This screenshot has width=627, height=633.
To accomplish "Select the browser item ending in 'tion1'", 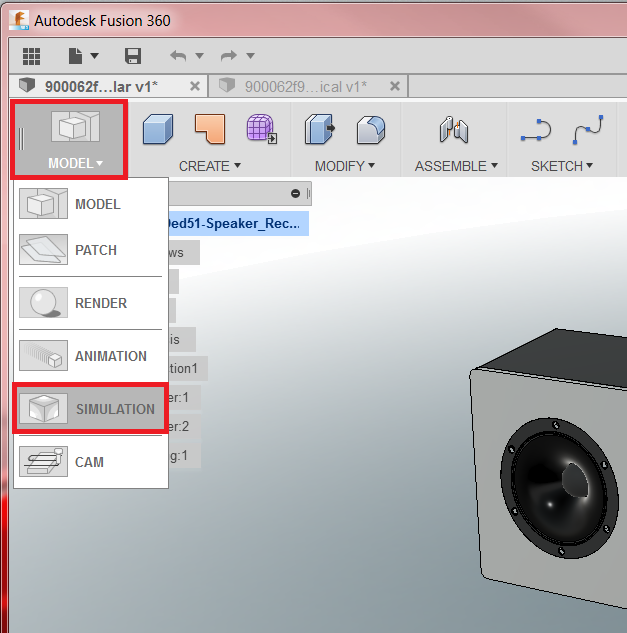I will pyautogui.click(x=188, y=368).
